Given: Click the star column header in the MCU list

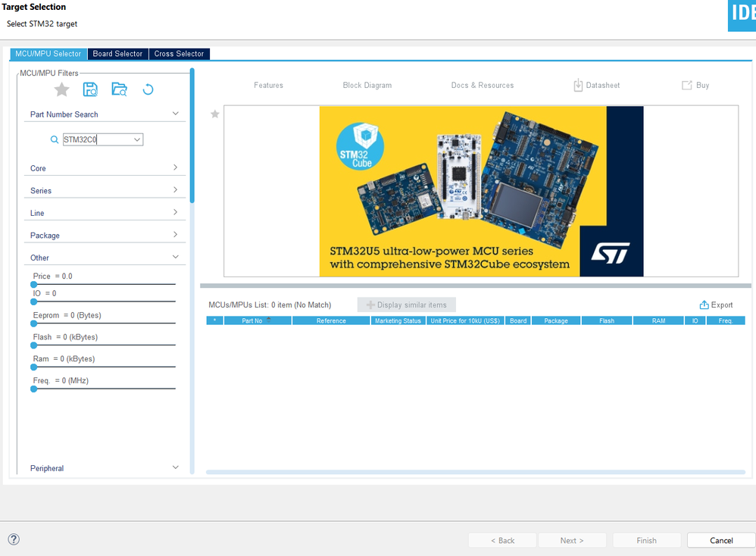Looking at the screenshot, I should pos(214,320).
